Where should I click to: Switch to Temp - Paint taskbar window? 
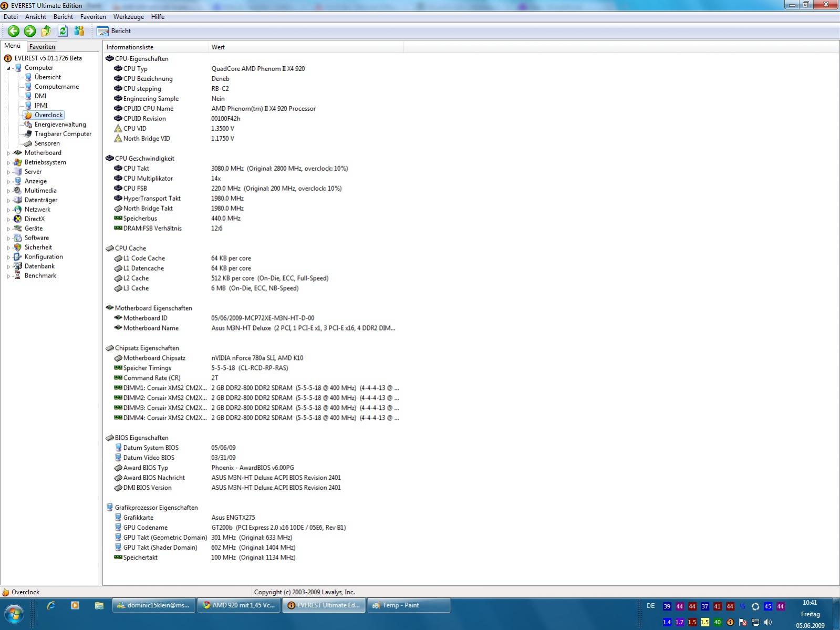(409, 605)
